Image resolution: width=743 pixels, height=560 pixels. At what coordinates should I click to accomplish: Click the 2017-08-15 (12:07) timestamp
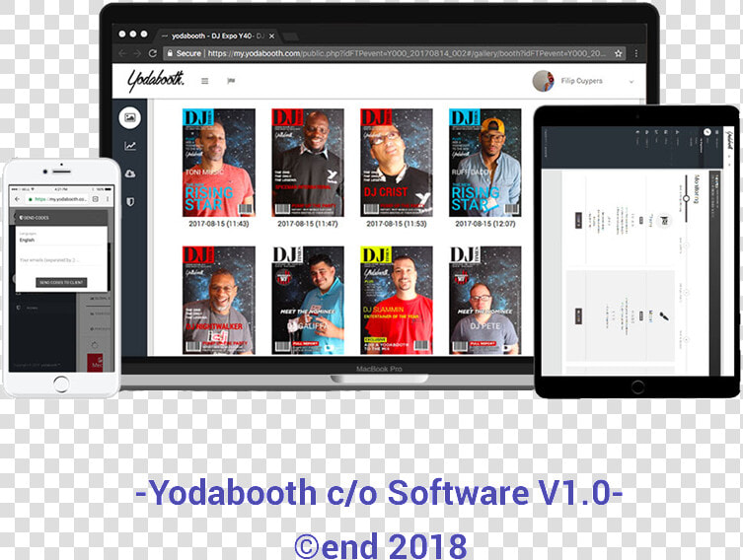pos(485,224)
